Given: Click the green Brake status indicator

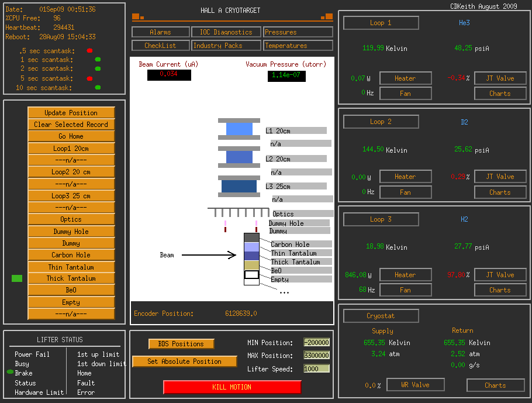Looking at the screenshot, I should click(x=10, y=372).
